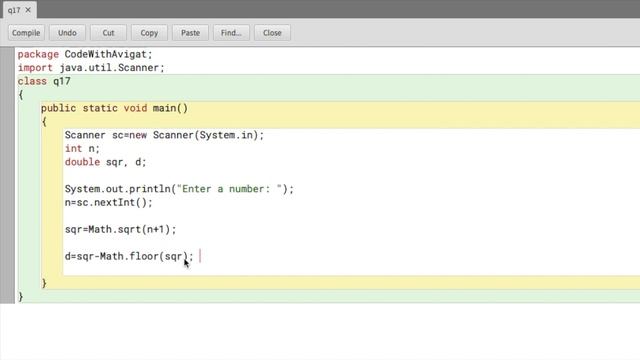
Task: Click the System.out.println statement
Action: pyautogui.click(x=179, y=189)
